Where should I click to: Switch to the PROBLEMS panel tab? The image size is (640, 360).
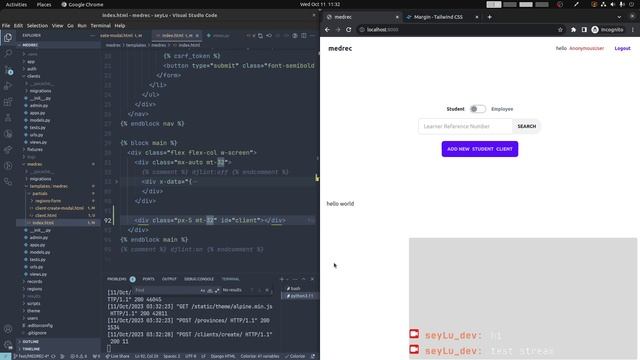(117, 279)
